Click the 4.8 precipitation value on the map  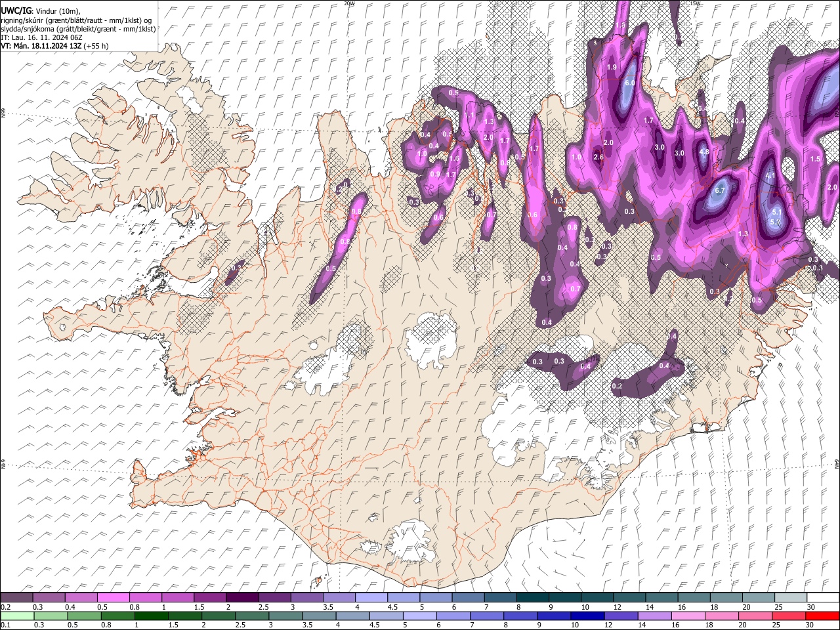point(704,152)
